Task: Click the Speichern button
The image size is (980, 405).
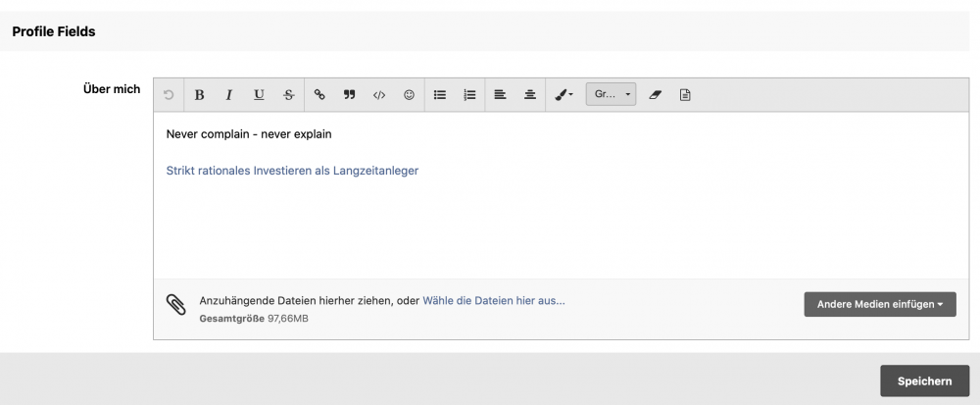Action: click(x=924, y=381)
